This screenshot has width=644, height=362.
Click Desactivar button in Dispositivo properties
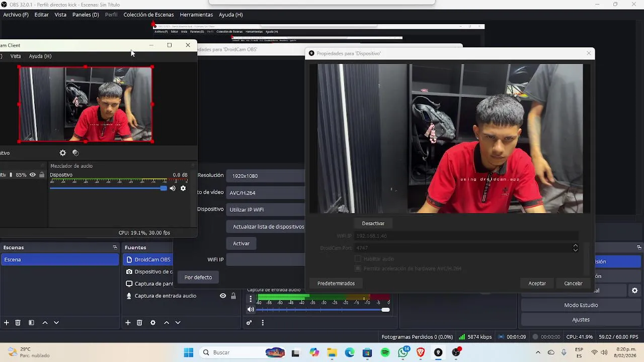tap(373, 223)
